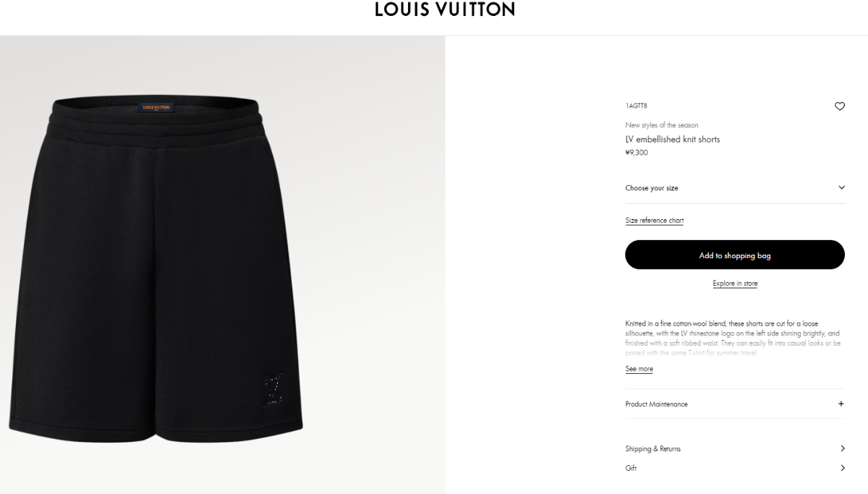Add to shopping bag
Image resolution: width=868 pixels, height=494 pixels.
[735, 255]
